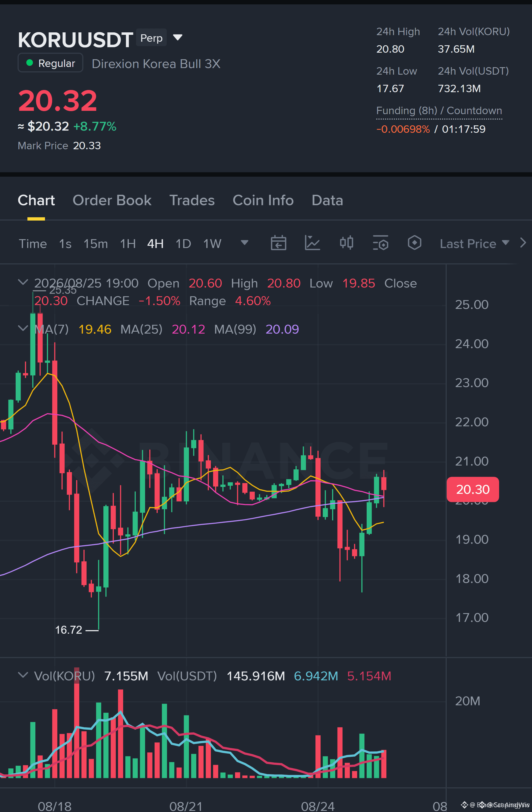The width and height of the screenshot is (532, 812).
Task: Switch to the Order Book tab
Action: [x=112, y=200]
